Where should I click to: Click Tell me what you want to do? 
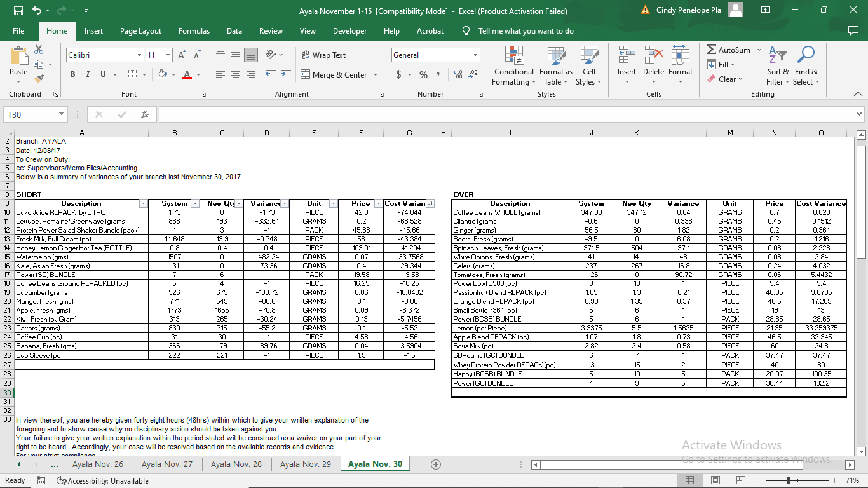click(526, 31)
